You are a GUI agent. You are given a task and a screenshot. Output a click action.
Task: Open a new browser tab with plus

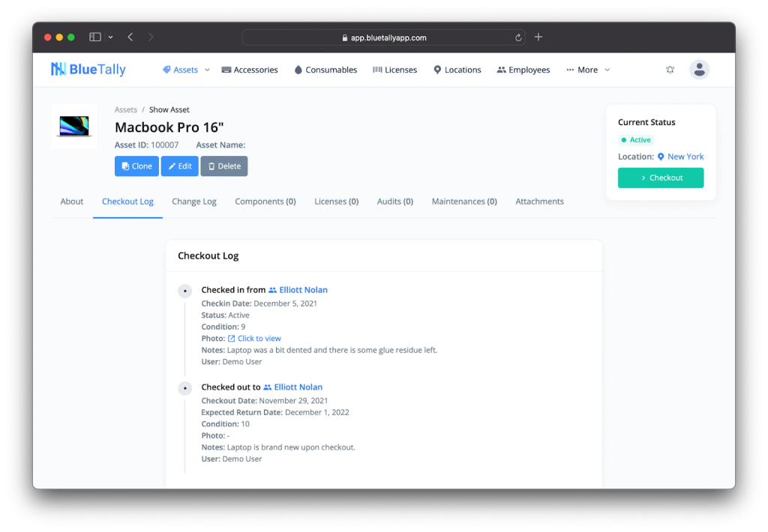point(538,37)
